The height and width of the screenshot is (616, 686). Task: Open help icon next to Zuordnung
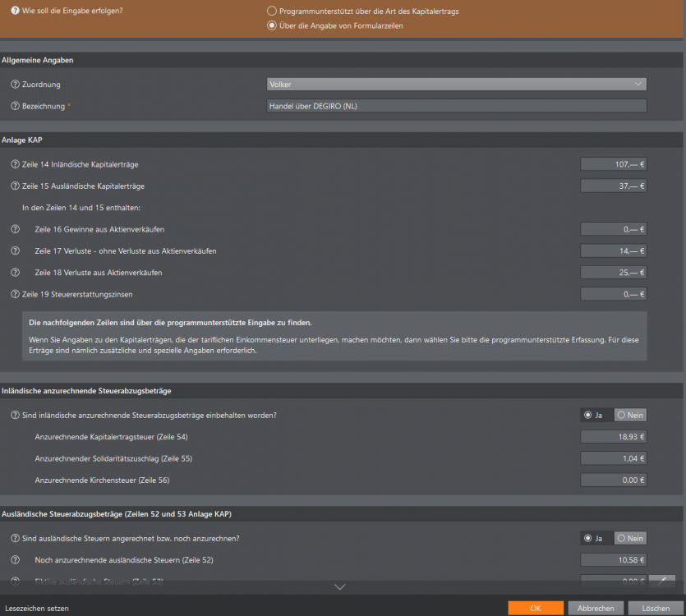tap(16, 85)
